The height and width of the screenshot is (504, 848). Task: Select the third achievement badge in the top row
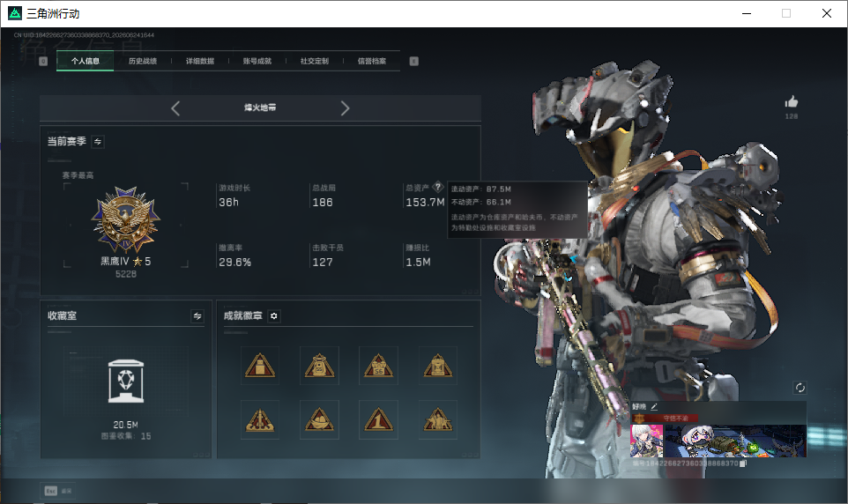pyautogui.click(x=378, y=366)
